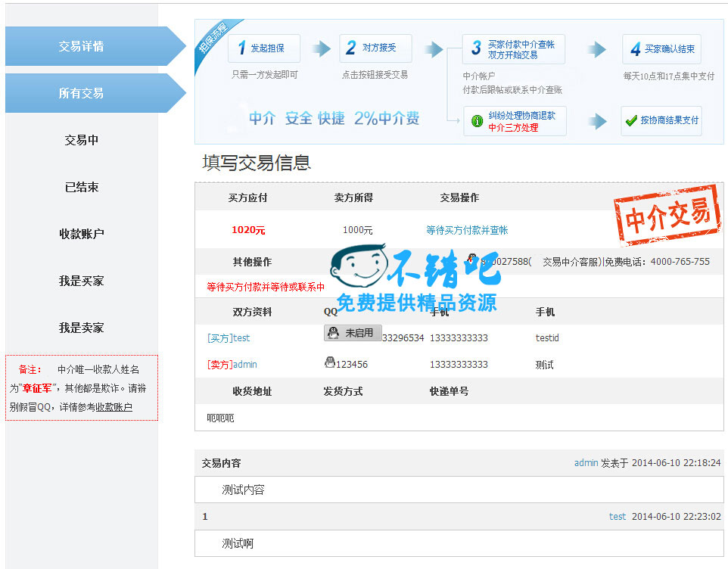Click the 等待买方付款并查帐 status link
The image size is (728, 569).
[467, 230]
